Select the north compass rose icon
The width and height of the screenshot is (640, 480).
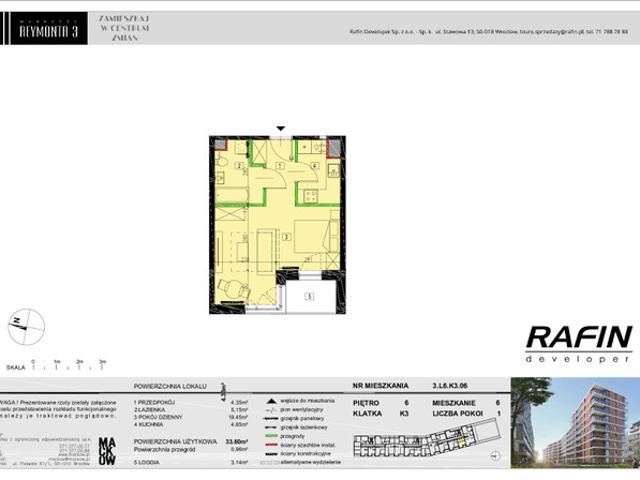click(x=27, y=327)
